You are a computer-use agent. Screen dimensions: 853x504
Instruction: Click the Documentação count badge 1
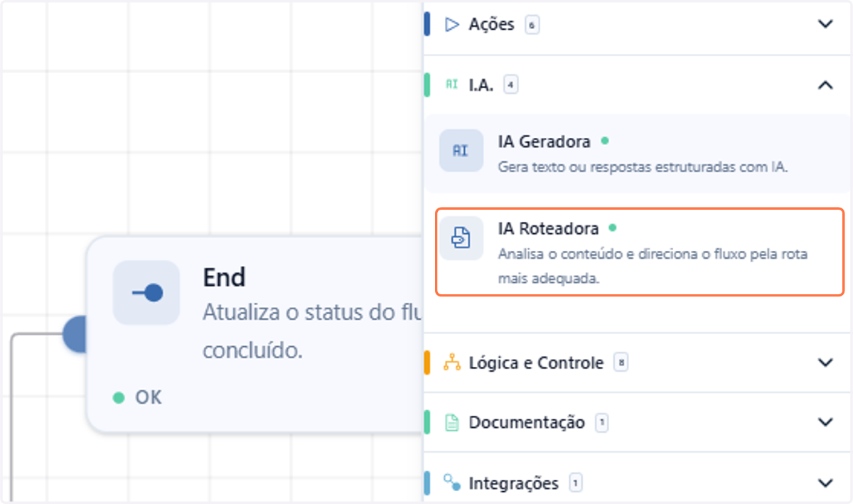pyautogui.click(x=602, y=424)
